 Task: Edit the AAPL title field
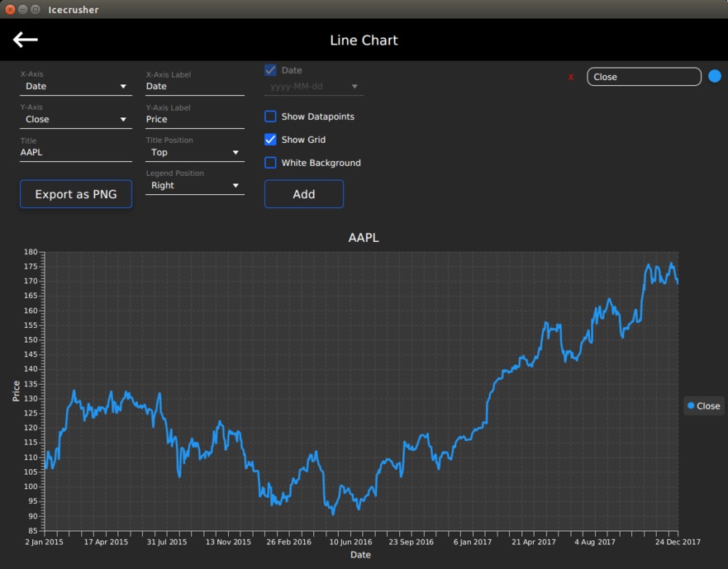tap(76, 152)
